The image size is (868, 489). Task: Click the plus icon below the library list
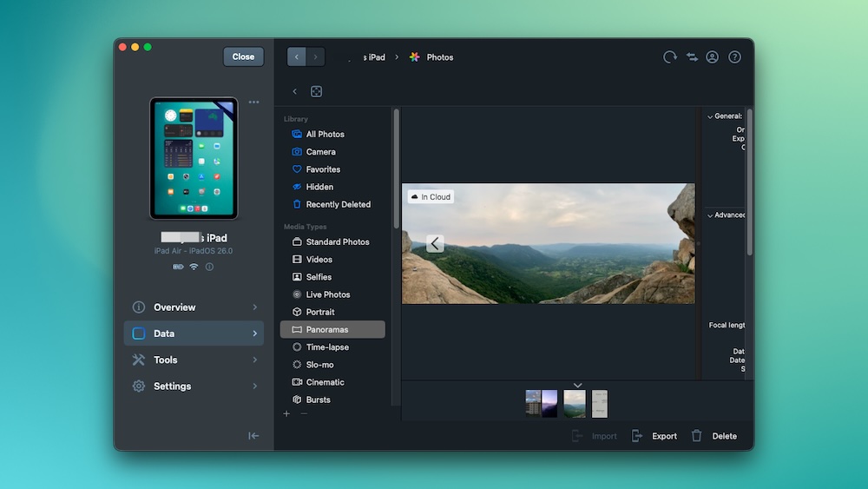tap(287, 414)
